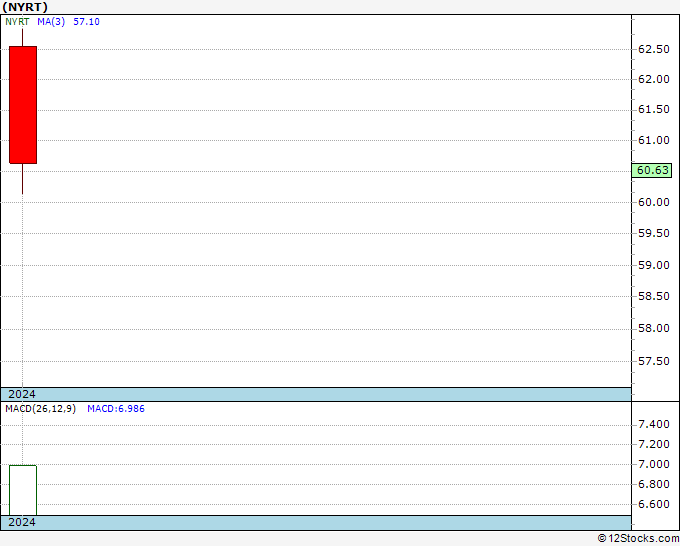
Task: Click the 57.50 price axis label
Action: tap(654, 362)
